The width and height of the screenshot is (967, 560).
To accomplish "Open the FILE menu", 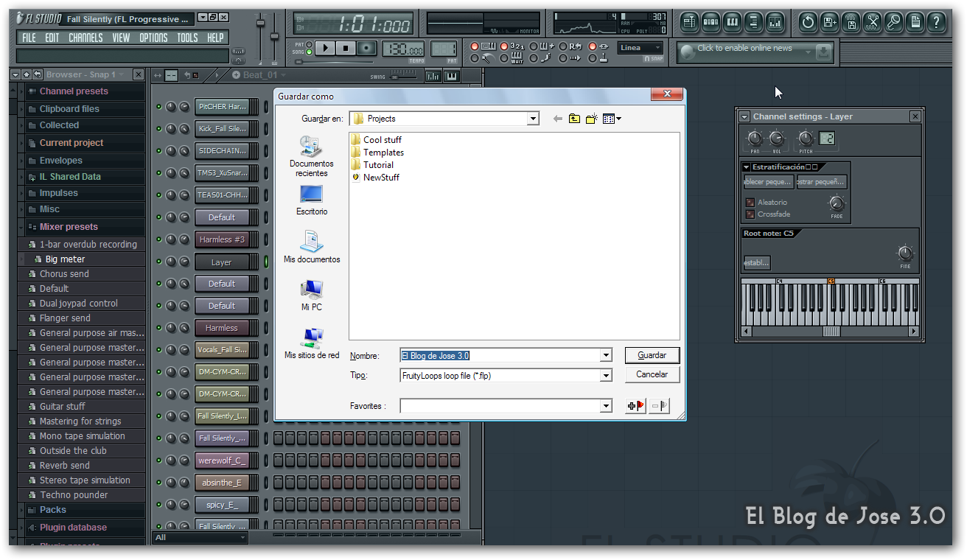I will 29,38.
